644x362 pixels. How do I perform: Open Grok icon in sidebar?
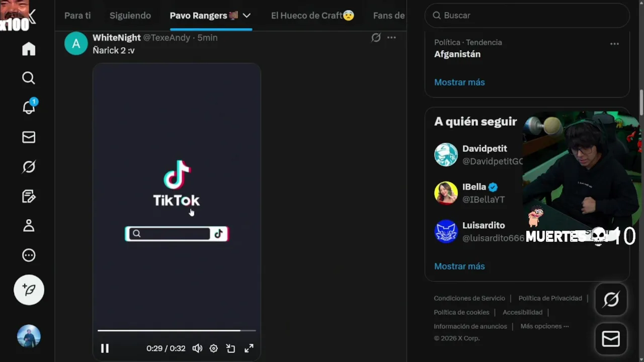point(29,166)
